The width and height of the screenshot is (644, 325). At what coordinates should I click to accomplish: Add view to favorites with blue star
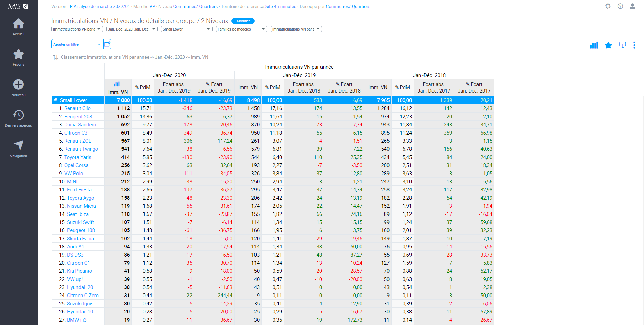pos(608,45)
